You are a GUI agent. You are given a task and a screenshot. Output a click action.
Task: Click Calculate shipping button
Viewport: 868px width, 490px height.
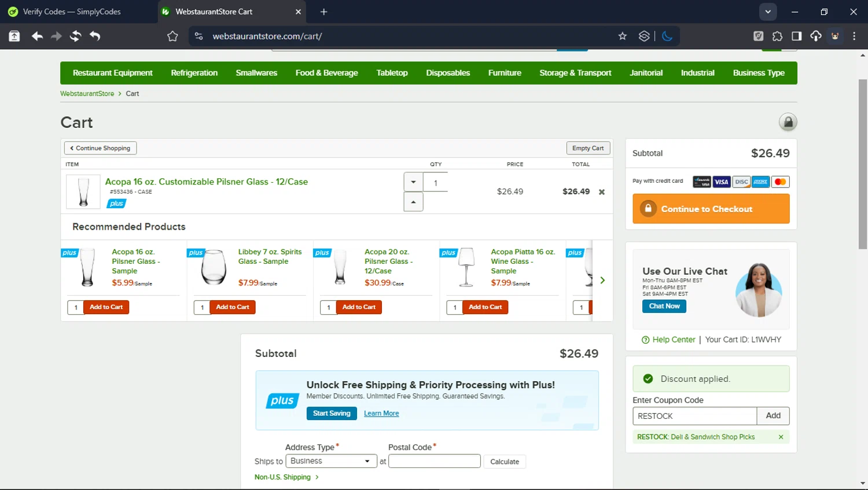[505, 462]
